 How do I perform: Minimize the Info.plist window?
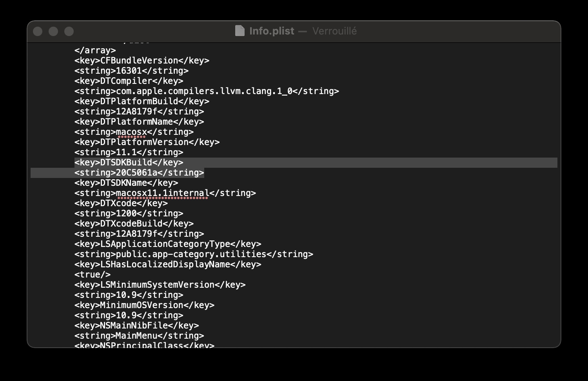[x=53, y=31]
